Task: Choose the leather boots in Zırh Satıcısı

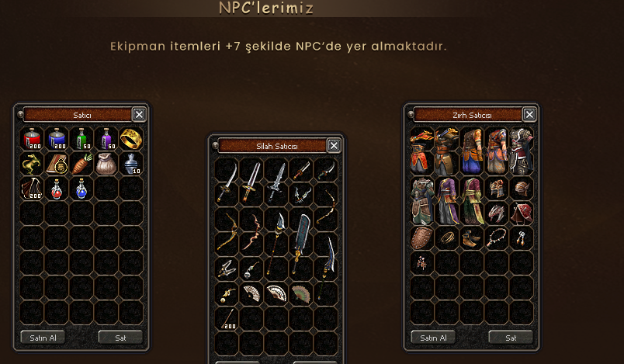Action: 472,238
